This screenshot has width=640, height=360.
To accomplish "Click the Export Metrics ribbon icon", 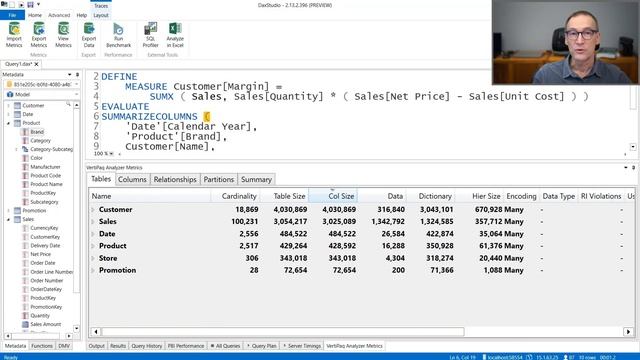I will pyautogui.click(x=39, y=35).
